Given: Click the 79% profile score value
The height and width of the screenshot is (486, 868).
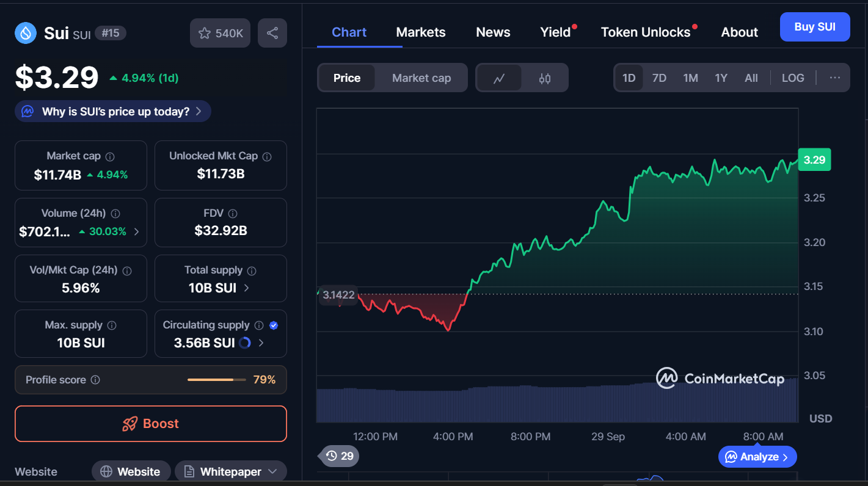Looking at the screenshot, I should pos(264,380).
